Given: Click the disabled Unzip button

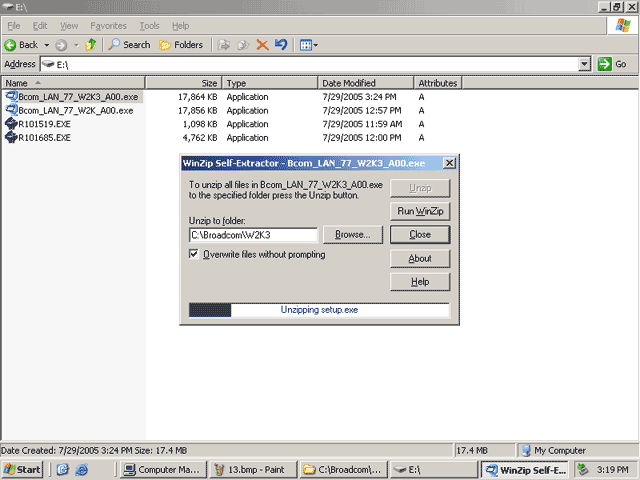Looking at the screenshot, I should [x=420, y=188].
